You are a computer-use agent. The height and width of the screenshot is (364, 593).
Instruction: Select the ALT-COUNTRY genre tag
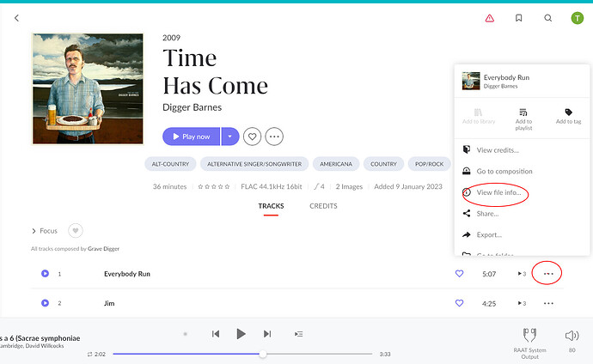click(x=170, y=164)
